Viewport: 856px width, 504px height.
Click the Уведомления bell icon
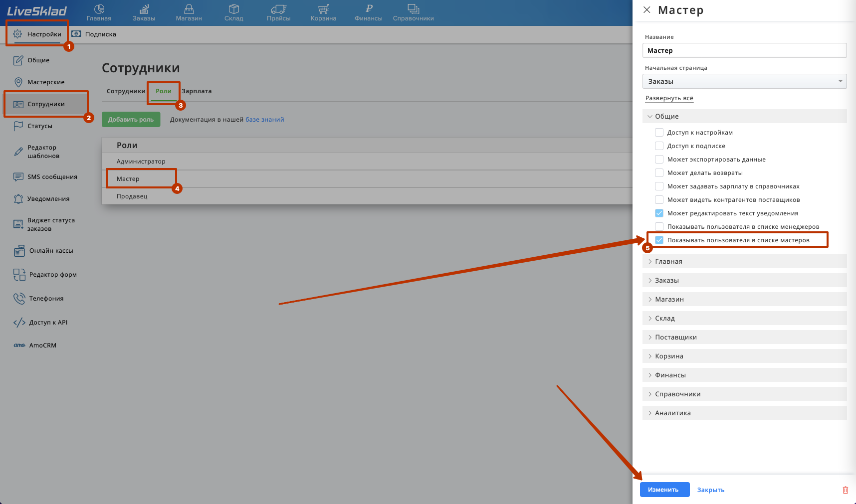(x=18, y=199)
